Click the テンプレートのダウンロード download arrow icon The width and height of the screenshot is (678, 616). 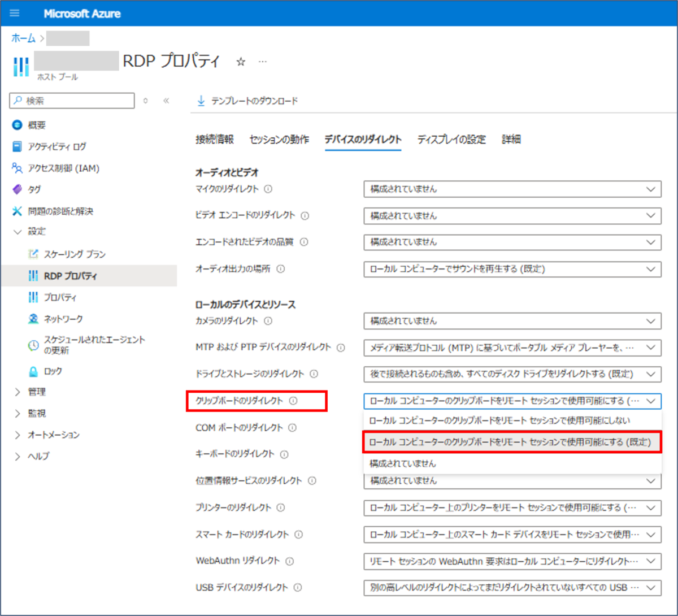click(x=201, y=101)
